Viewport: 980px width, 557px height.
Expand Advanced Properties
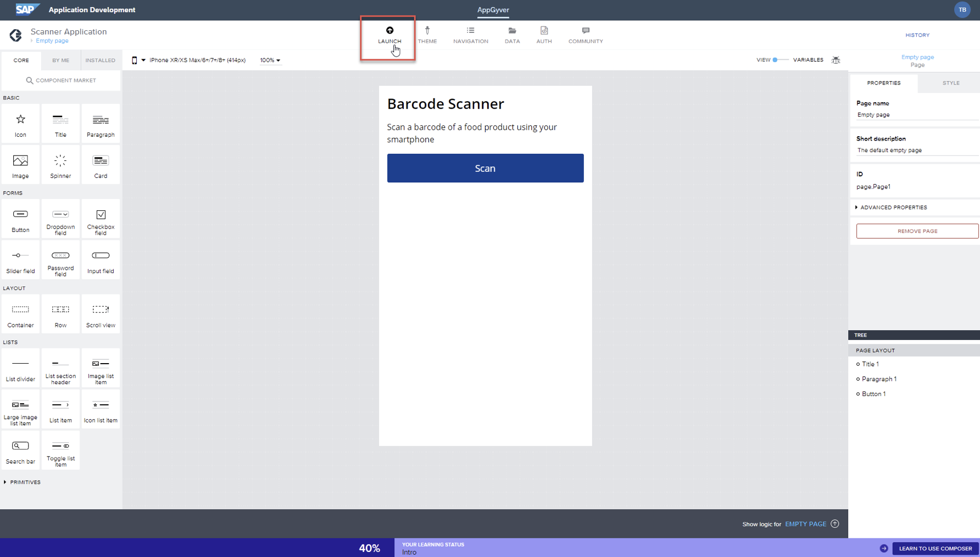click(891, 208)
